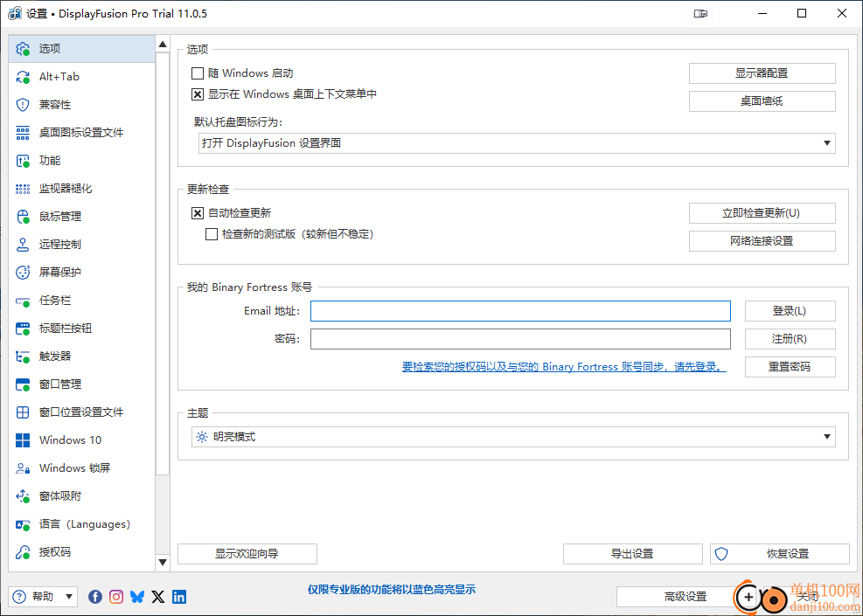Select 选项 in sidebar list
The width and height of the screenshot is (863, 616).
tap(82, 49)
